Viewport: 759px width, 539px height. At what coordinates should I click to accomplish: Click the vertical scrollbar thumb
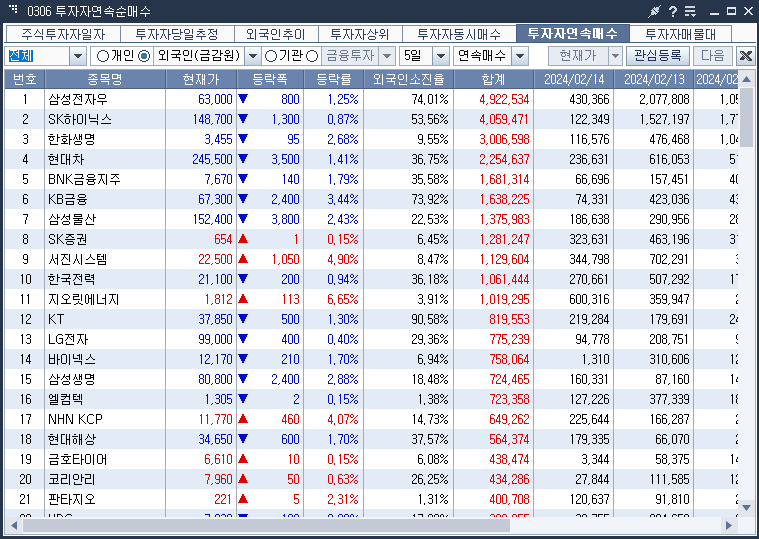pos(746,116)
